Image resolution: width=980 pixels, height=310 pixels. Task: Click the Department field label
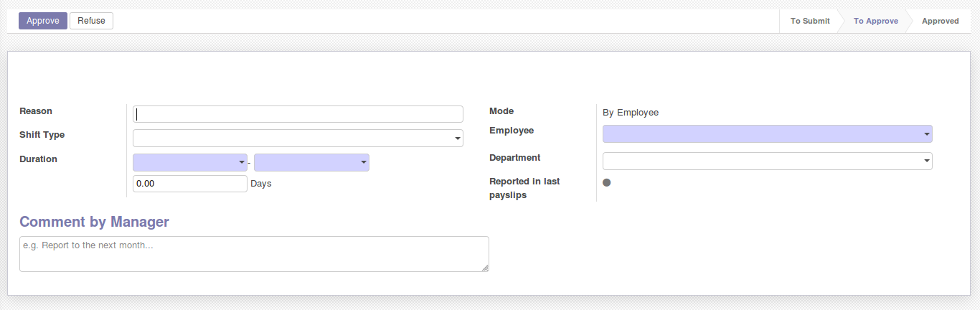pos(514,158)
